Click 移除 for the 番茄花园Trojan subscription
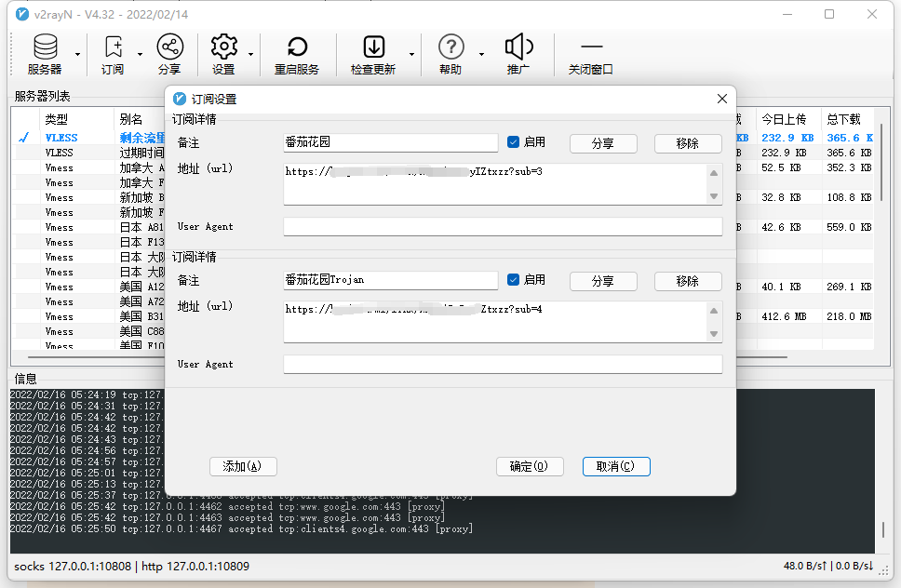 tap(688, 281)
